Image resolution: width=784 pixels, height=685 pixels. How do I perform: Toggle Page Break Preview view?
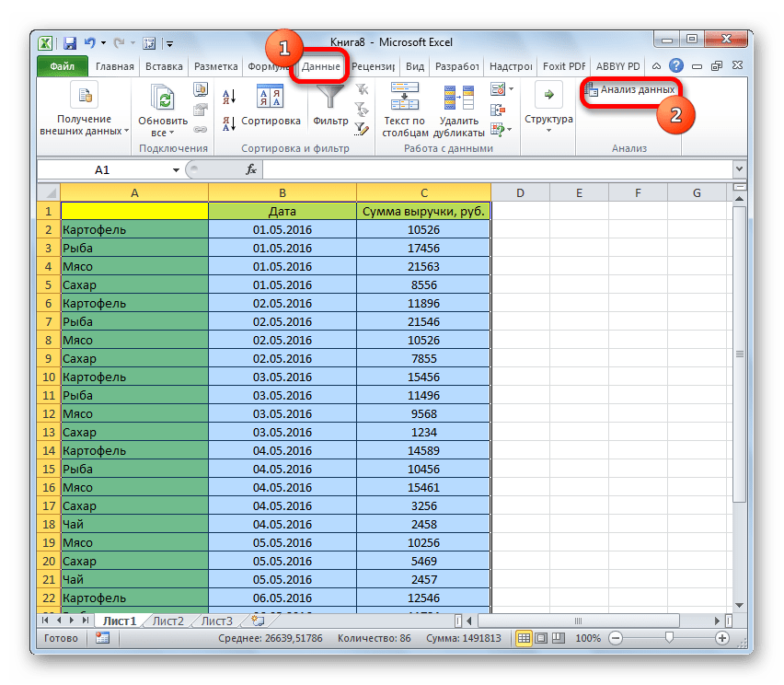tap(557, 638)
